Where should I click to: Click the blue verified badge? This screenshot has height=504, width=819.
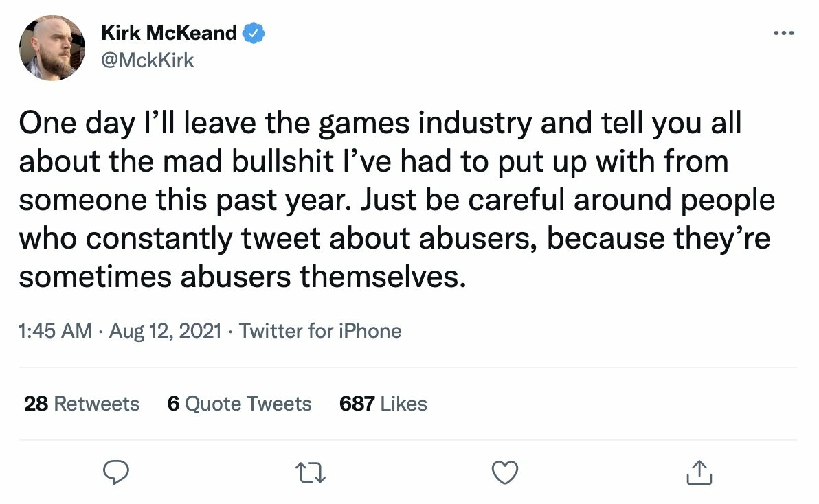tap(256, 32)
